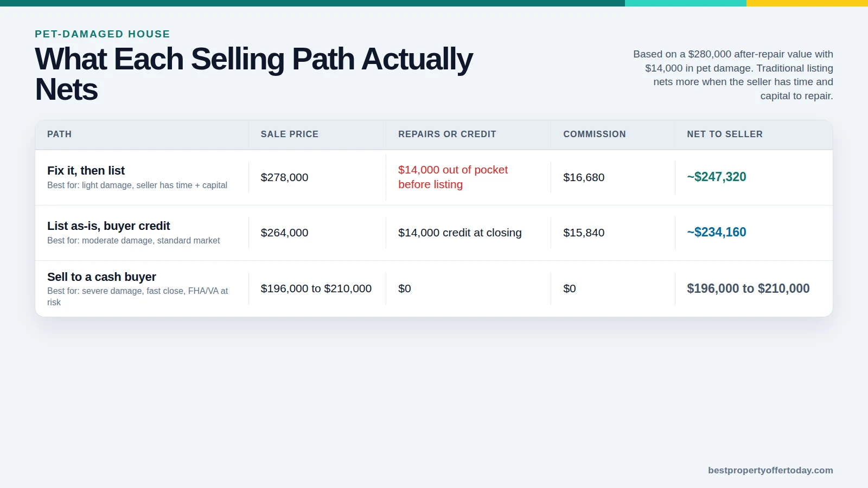This screenshot has height=488, width=868.
Task: Click the '$196,000 to $210,000' sale price cell
Action: click(x=316, y=288)
